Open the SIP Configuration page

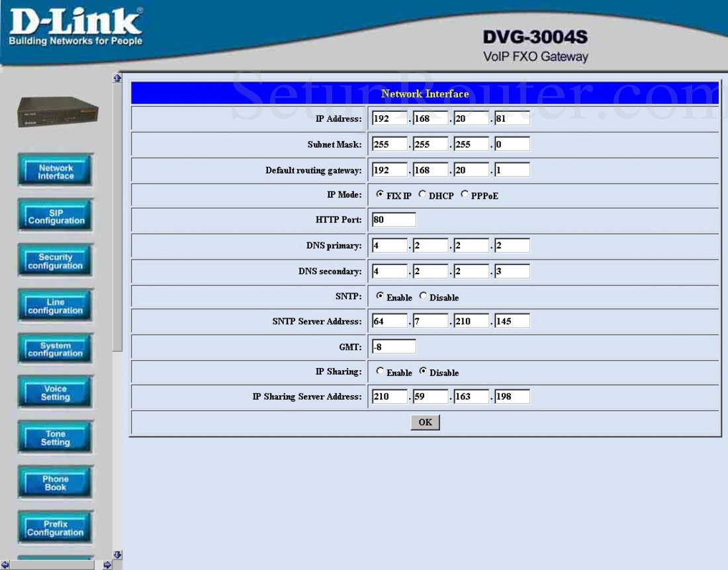55,215
